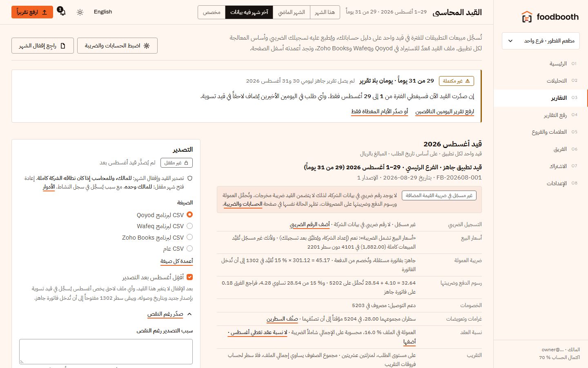This screenshot has height=368, width=588.
Task: Click the اضبط الحسابات والضريبة button
Action: 117,46
